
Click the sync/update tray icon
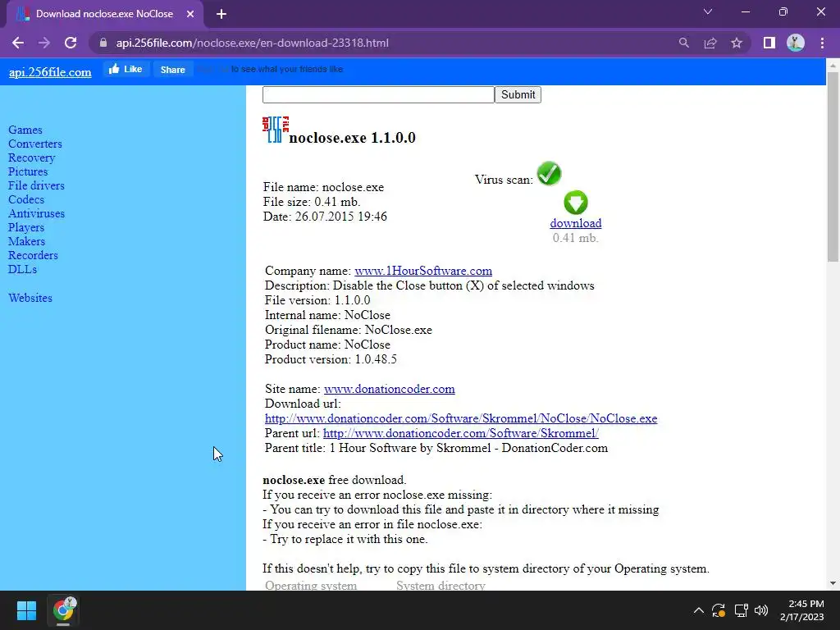pos(719,610)
